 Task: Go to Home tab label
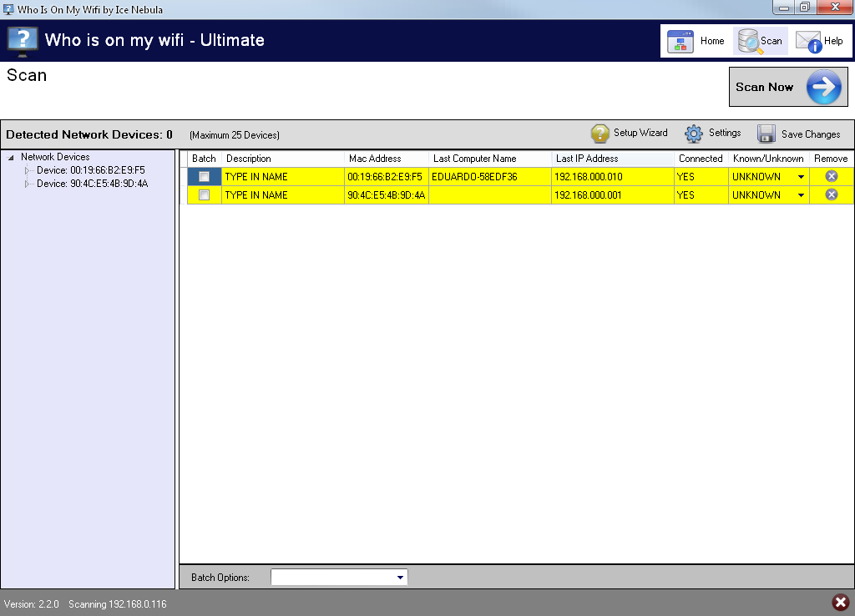(x=712, y=41)
